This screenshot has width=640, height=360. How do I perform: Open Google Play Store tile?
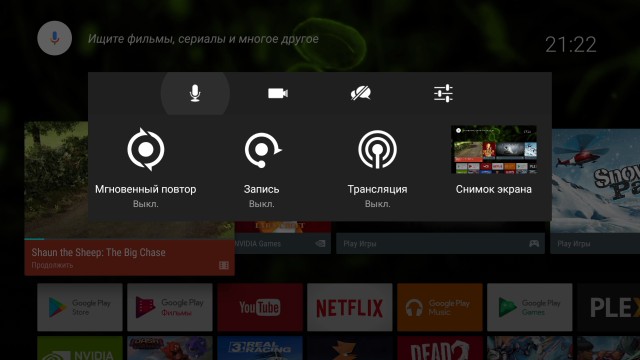coord(80,307)
